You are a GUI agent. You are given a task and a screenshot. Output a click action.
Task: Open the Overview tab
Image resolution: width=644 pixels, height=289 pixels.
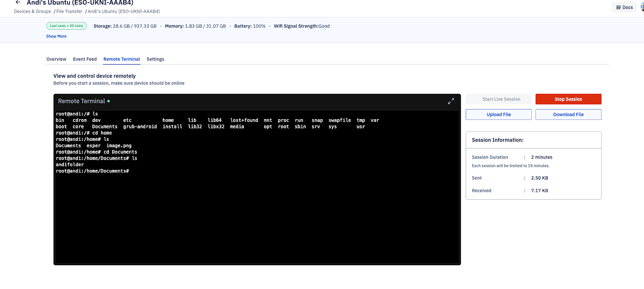(x=56, y=59)
